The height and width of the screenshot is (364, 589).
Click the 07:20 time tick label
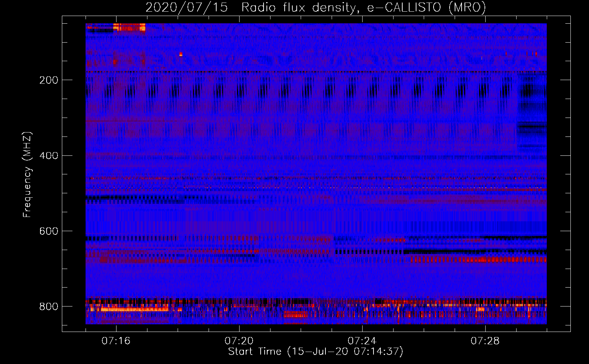(239, 341)
